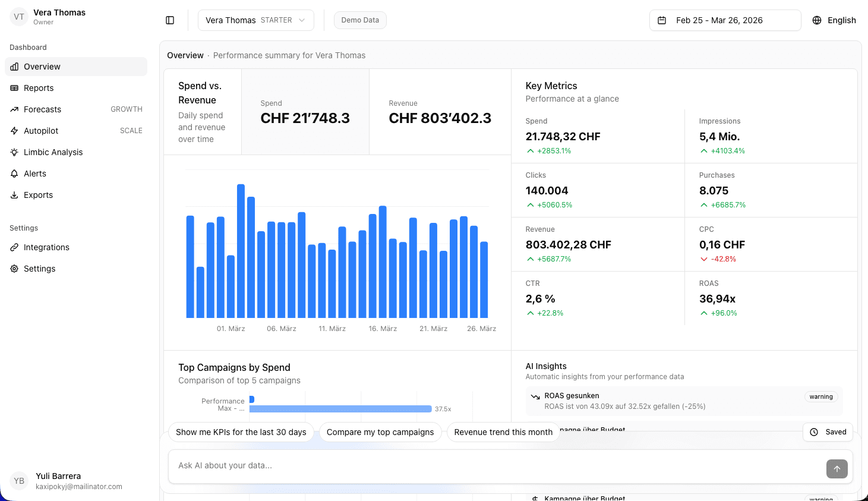Toggle the sidebar collapse icon

[170, 20]
